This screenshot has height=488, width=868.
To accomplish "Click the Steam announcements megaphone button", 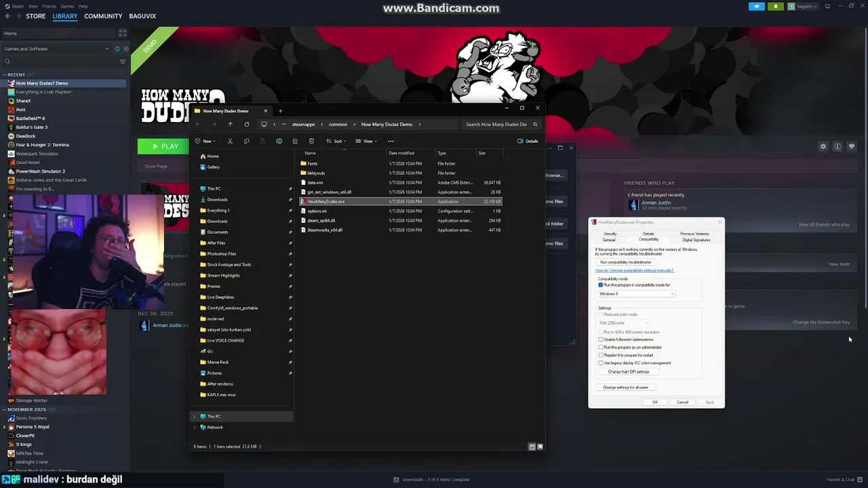I will point(757,6).
